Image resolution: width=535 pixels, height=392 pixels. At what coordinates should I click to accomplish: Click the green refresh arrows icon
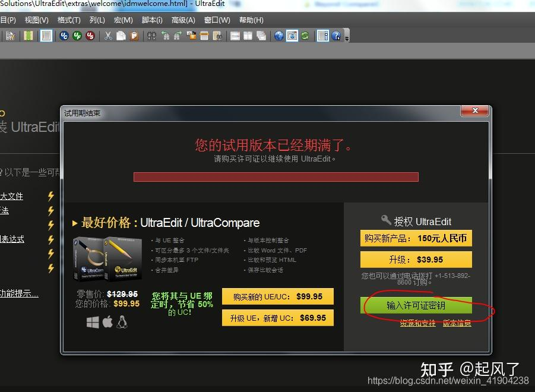(x=305, y=36)
